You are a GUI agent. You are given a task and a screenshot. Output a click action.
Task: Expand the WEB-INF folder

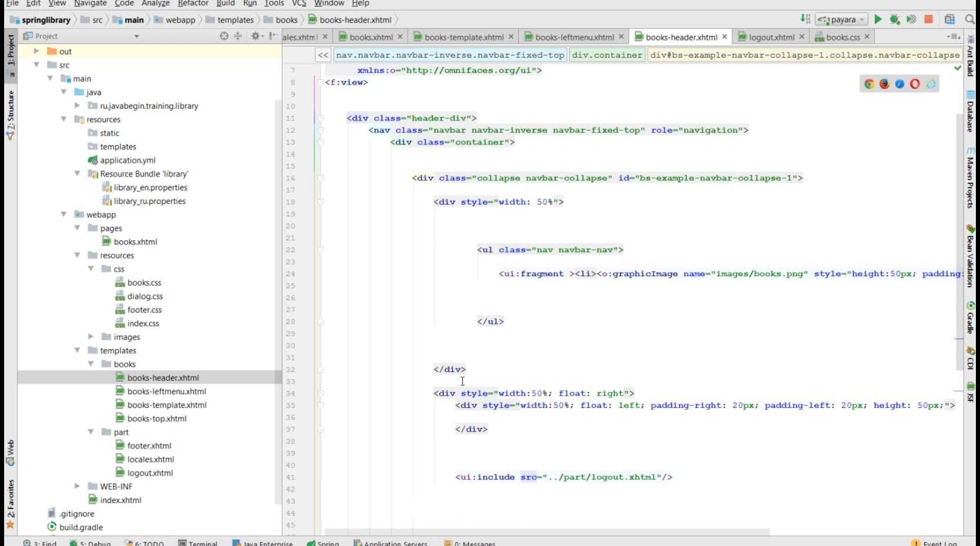77,485
